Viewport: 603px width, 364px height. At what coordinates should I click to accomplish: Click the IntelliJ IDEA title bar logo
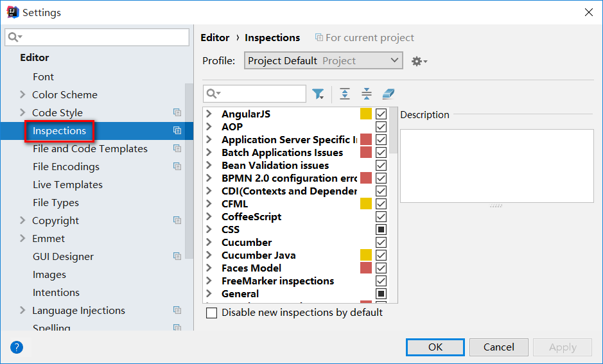[x=13, y=12]
